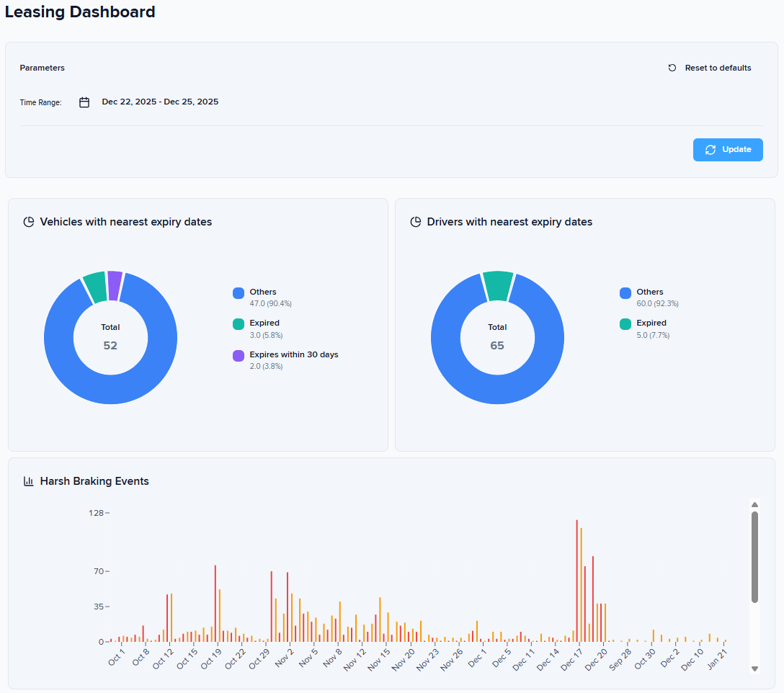Open the Dec 22 - Dec 25 date range picker
Screen dimensions: 784x693
click(x=160, y=102)
